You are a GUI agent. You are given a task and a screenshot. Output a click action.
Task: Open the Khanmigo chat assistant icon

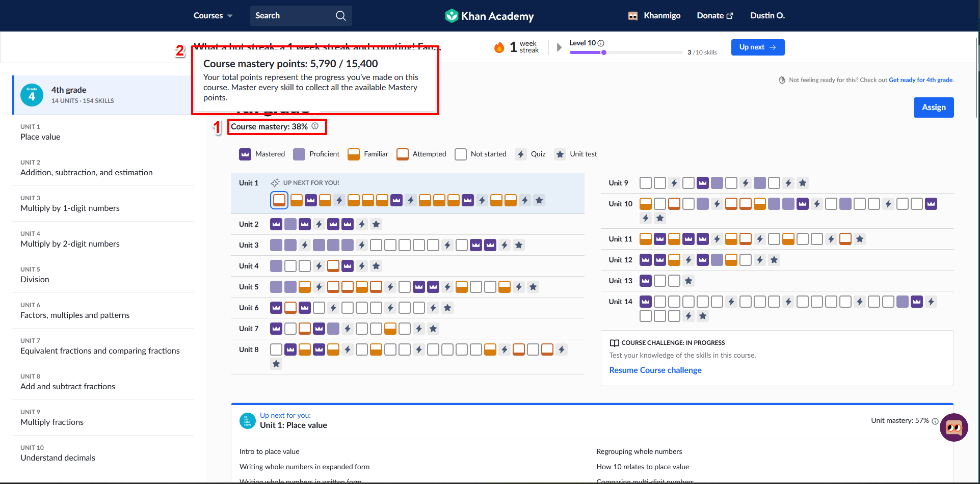pos(953,427)
